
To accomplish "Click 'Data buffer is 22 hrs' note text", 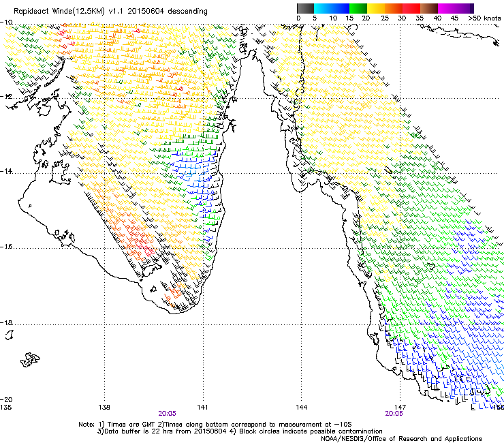I will click(138, 431).
